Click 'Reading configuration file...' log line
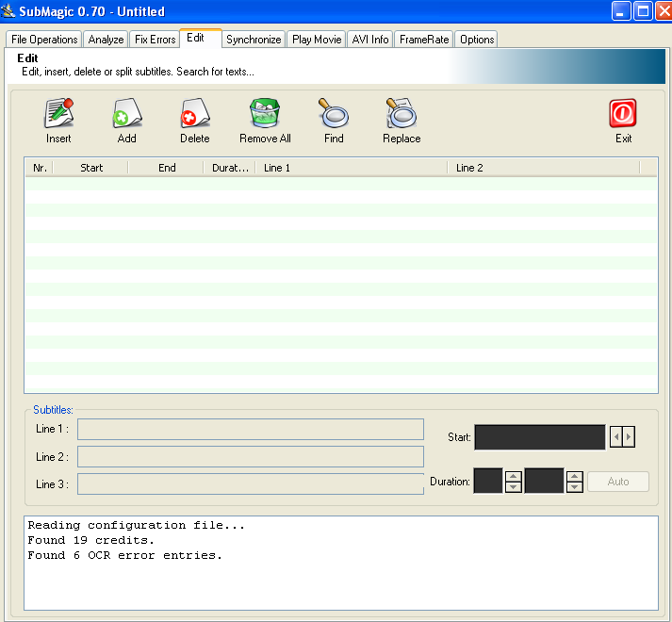 point(137,525)
